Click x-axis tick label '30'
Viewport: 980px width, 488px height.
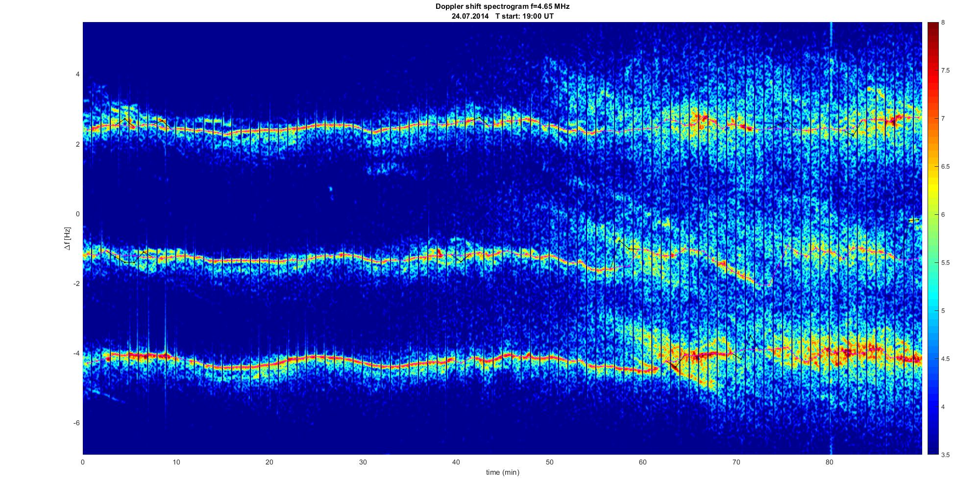coord(363,462)
